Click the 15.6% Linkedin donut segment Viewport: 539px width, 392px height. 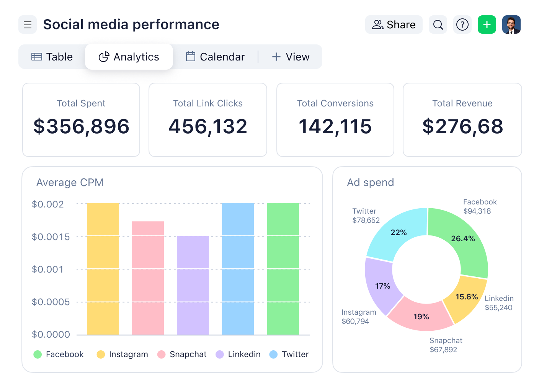(467, 297)
